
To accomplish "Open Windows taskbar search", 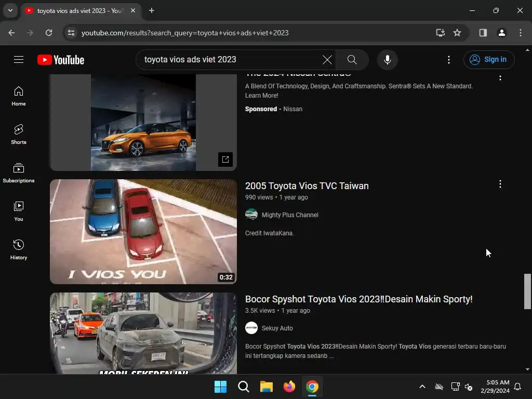I will pos(243,387).
